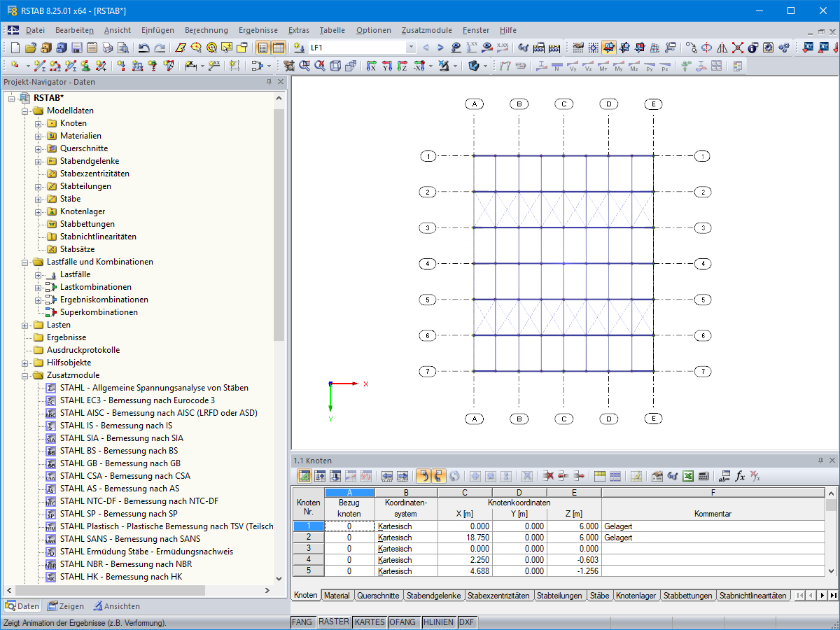Click the next load case arrow
This screenshot has width=840, height=630.
pos(440,48)
